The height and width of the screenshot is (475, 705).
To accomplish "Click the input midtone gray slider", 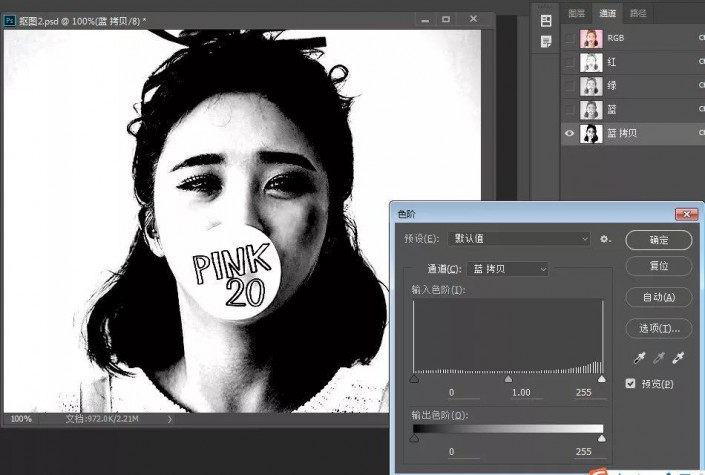I will (x=508, y=379).
